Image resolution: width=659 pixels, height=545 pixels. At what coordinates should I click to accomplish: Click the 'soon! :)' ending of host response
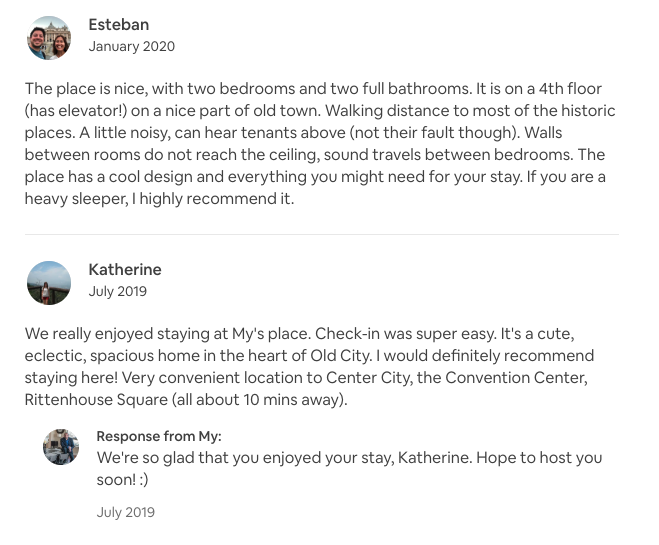[122, 479]
